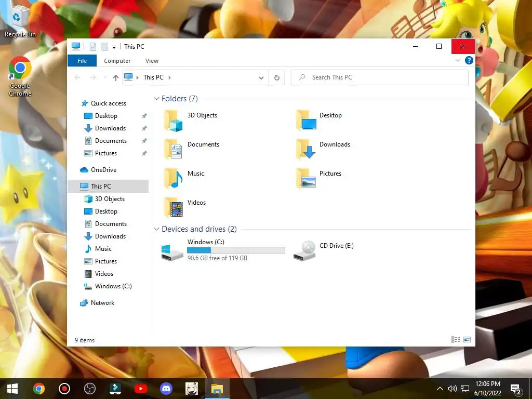The image size is (532, 399).
Task: Open the Downloads folder in Folders section
Action: (x=323, y=149)
